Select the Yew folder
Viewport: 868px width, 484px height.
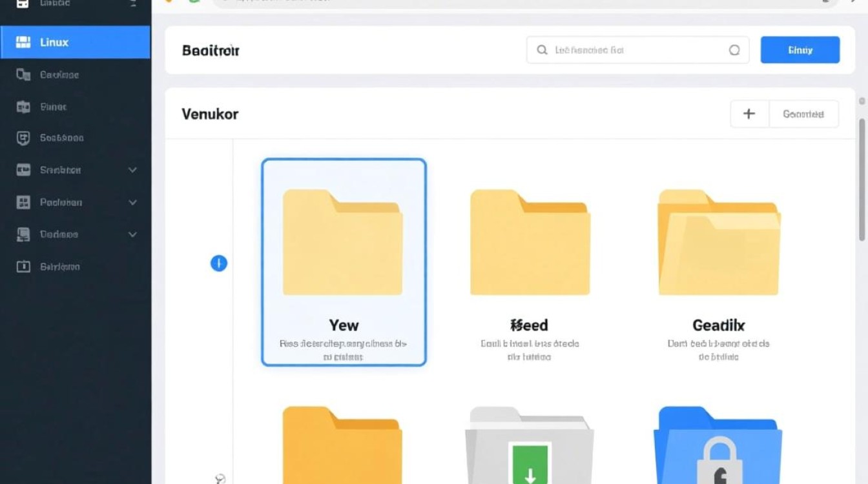pyautogui.click(x=344, y=262)
